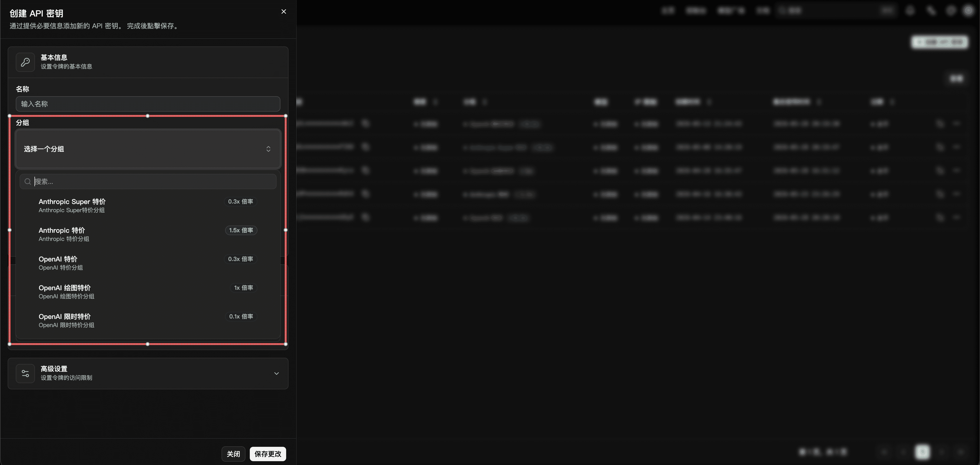The image size is (980, 465).
Task: Choose the OpenAI 限时特价 group
Action: click(148, 320)
